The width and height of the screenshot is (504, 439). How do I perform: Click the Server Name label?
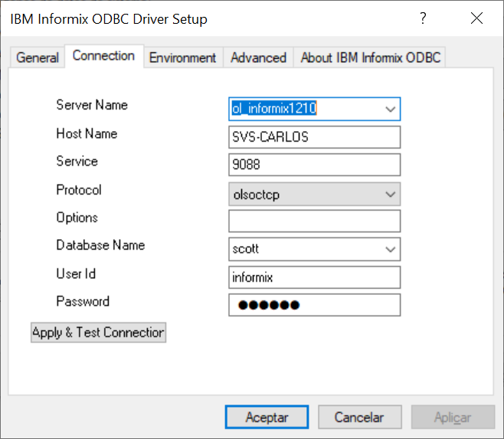coord(92,105)
